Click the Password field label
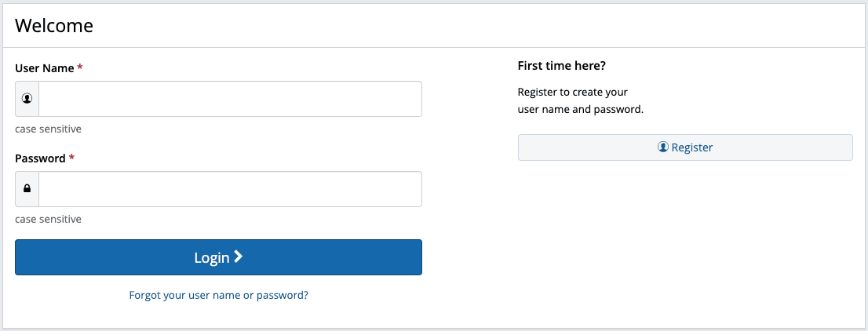This screenshot has height=331, width=868. tap(40, 158)
